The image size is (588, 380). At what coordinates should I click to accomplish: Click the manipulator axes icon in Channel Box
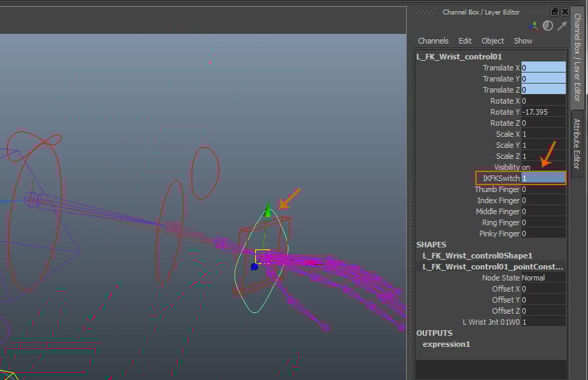pos(533,26)
